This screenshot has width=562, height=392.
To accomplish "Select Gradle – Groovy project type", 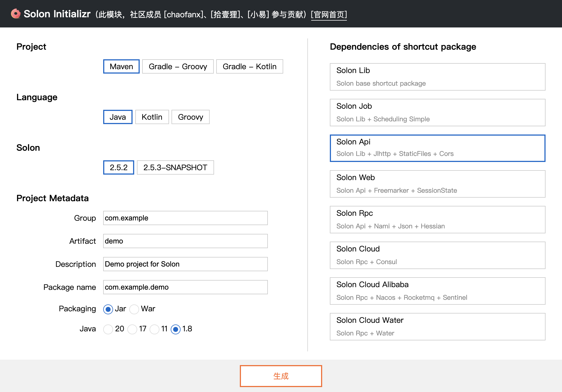I will coord(178,66).
